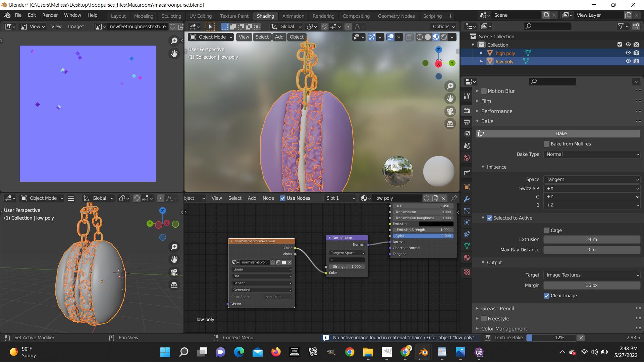Open the Scene properties tab
644x362 pixels.
tap(467, 146)
